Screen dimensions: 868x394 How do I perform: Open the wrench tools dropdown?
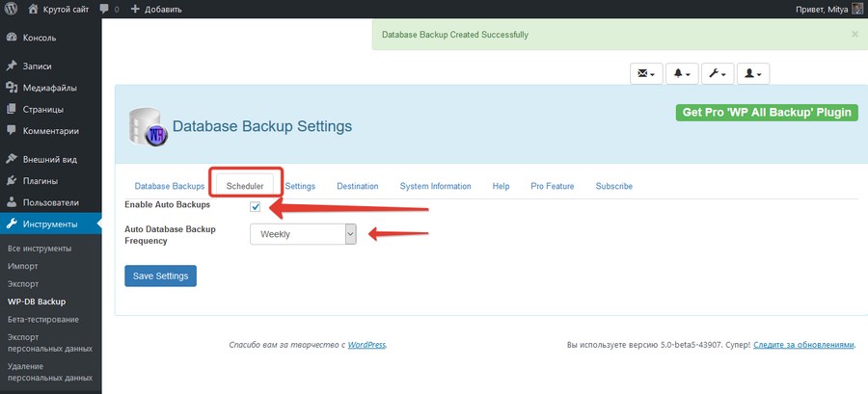[718, 74]
